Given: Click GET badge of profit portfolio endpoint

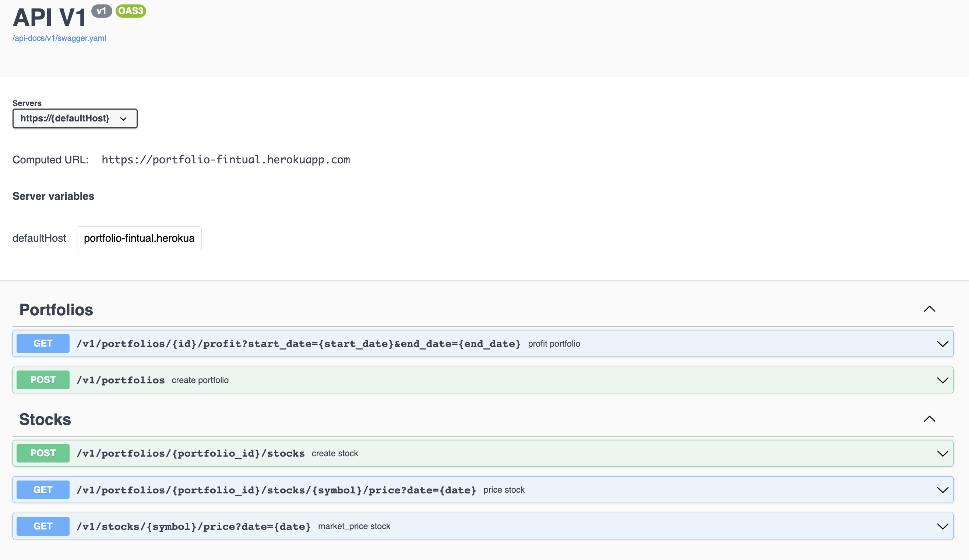Looking at the screenshot, I should click(43, 344).
